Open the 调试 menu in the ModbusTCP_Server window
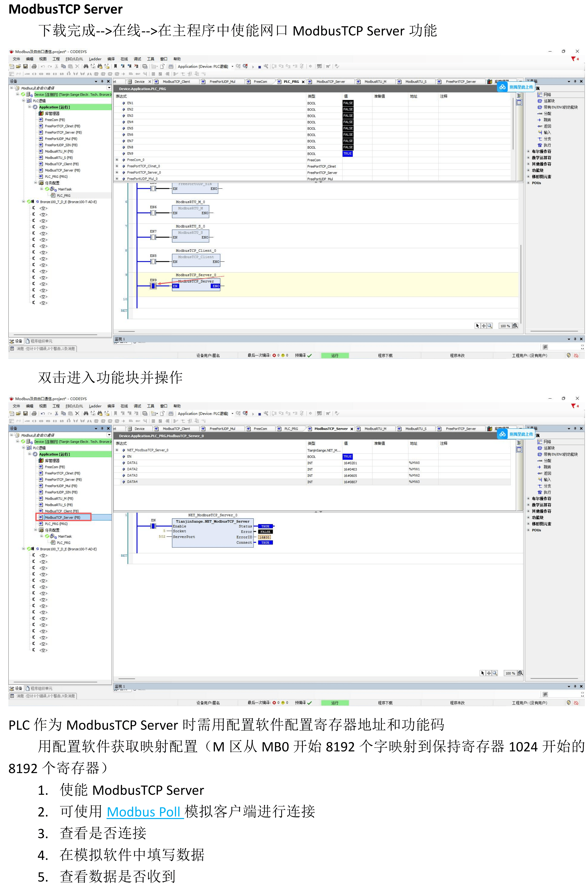Image resolution: width=588 pixels, height=884 pixels. point(138,406)
